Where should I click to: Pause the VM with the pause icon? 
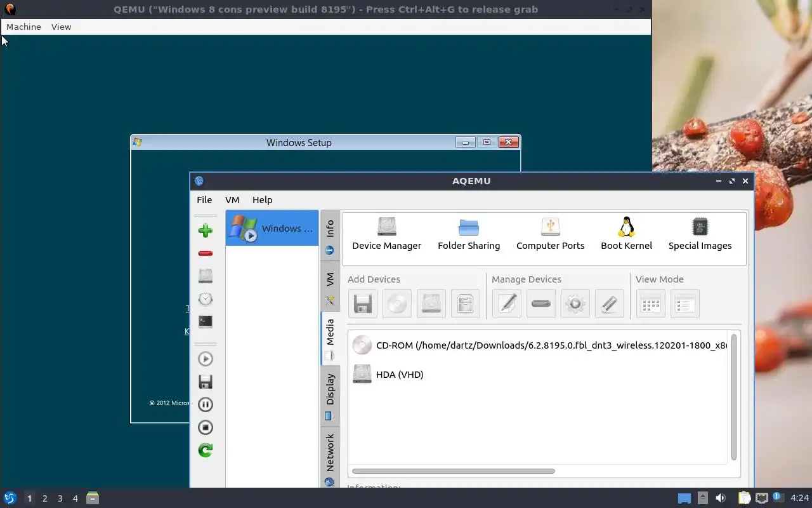(x=205, y=404)
